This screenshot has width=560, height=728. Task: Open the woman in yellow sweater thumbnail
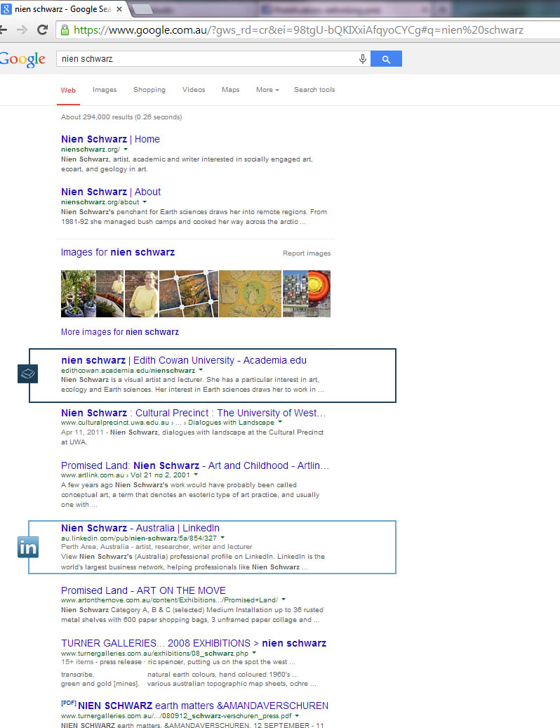click(x=142, y=294)
